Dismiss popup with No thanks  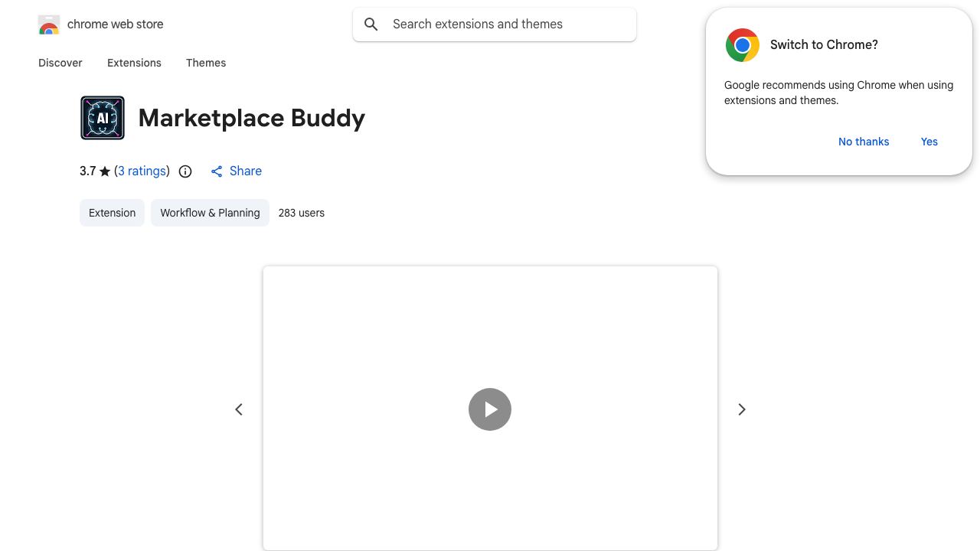864,142
